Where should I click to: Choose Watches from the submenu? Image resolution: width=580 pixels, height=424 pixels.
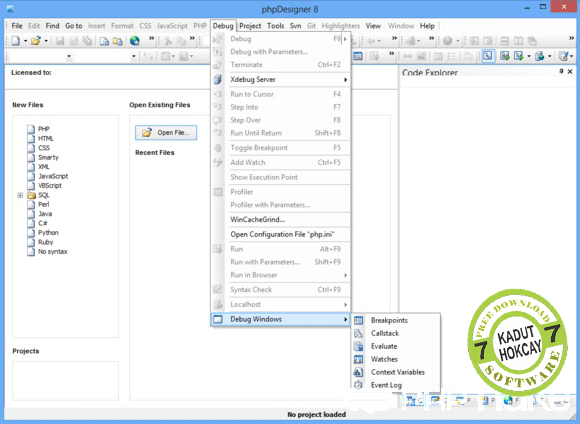[x=396, y=359]
